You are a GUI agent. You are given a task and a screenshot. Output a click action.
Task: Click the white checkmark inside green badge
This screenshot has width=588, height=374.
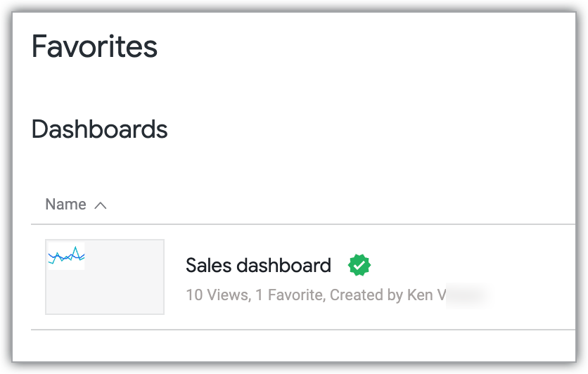coord(359,266)
